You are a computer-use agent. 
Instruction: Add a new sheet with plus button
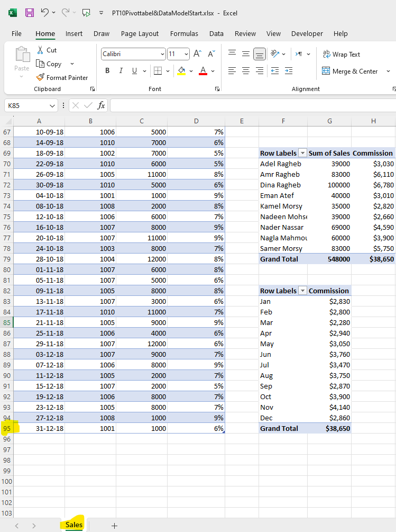[114, 526]
